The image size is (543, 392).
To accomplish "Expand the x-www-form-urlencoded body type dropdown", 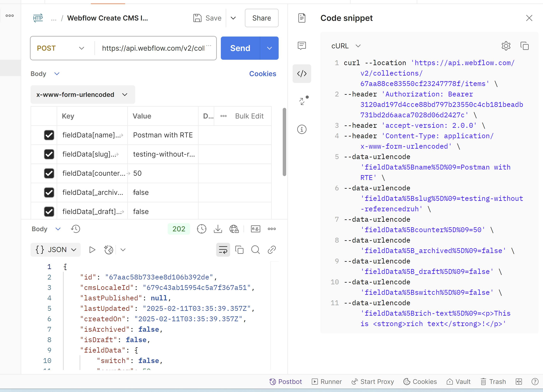I will [82, 95].
